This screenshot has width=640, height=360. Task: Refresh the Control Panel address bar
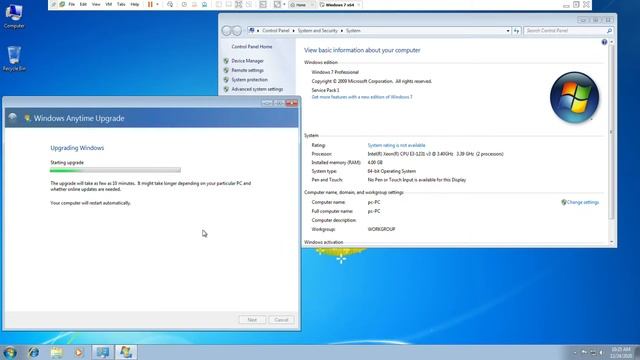[x=516, y=31]
